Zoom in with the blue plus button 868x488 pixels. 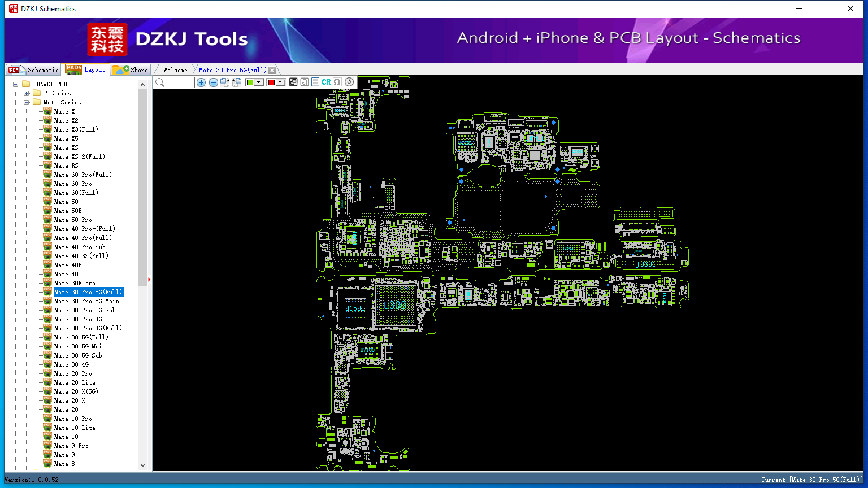(x=201, y=82)
